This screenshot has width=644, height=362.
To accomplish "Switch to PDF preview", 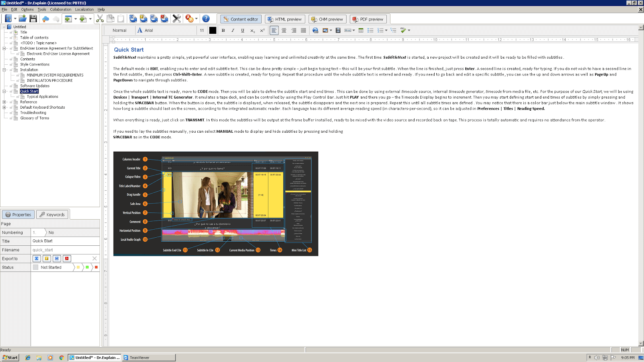I will (x=368, y=19).
